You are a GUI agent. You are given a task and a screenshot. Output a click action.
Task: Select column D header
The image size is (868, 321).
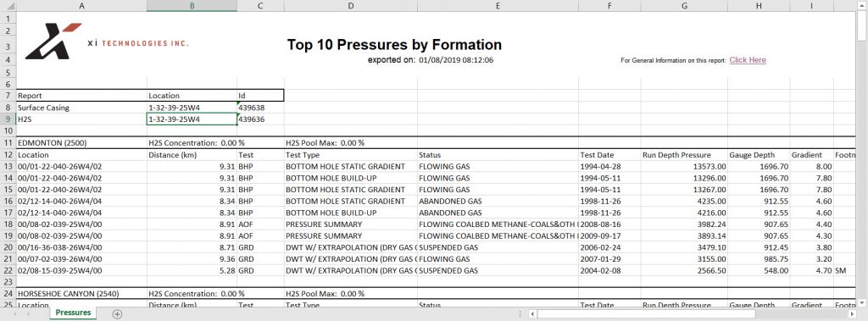(350, 6)
